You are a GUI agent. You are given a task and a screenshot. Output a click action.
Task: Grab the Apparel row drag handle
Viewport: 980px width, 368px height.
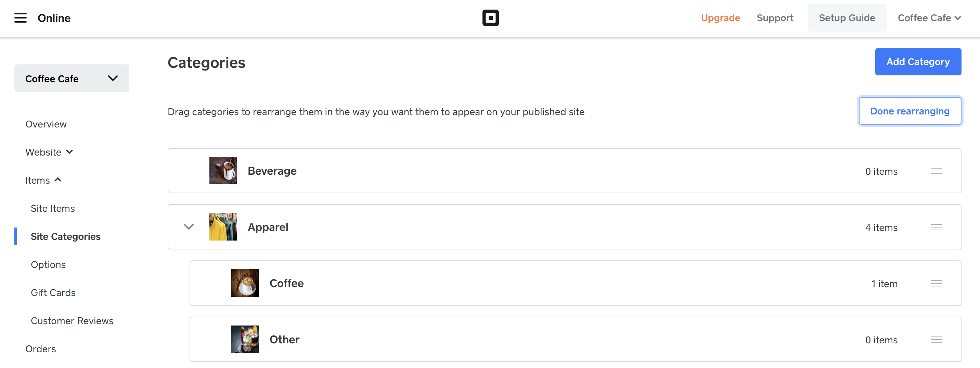coord(936,227)
